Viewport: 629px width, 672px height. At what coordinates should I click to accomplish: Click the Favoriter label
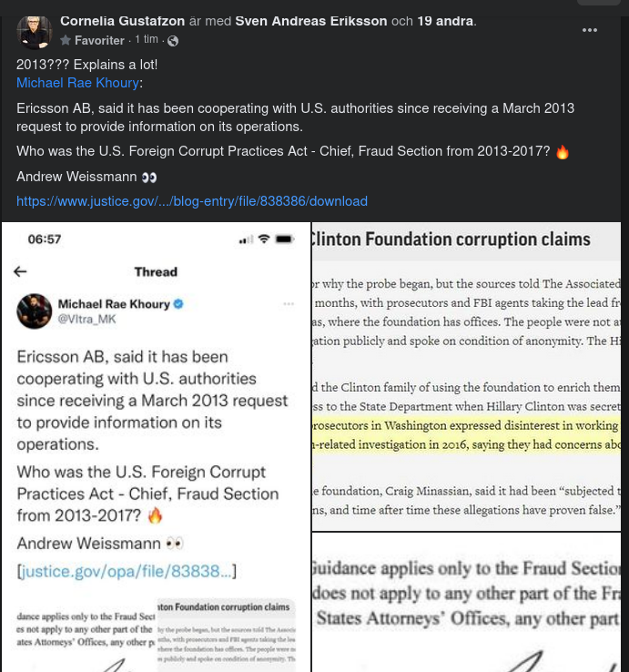[99, 41]
